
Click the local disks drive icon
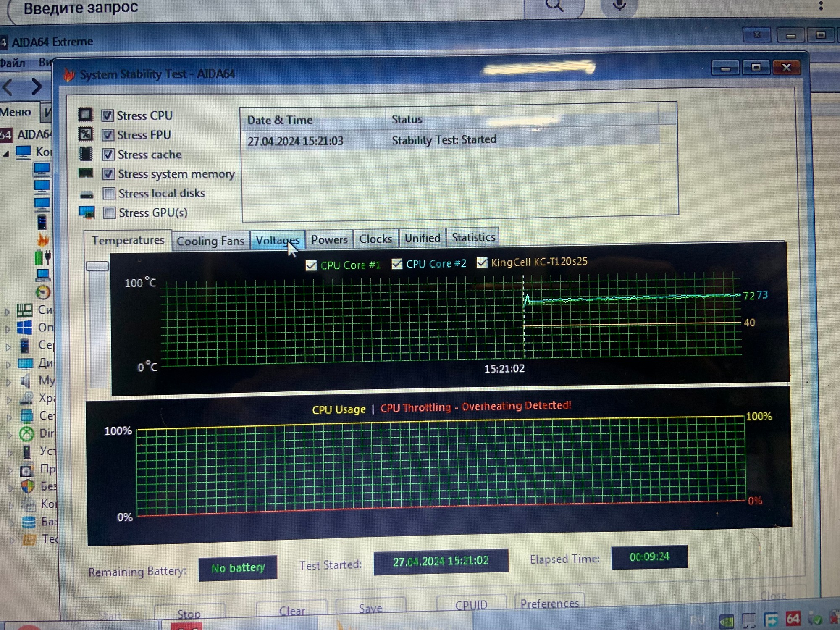click(x=87, y=194)
